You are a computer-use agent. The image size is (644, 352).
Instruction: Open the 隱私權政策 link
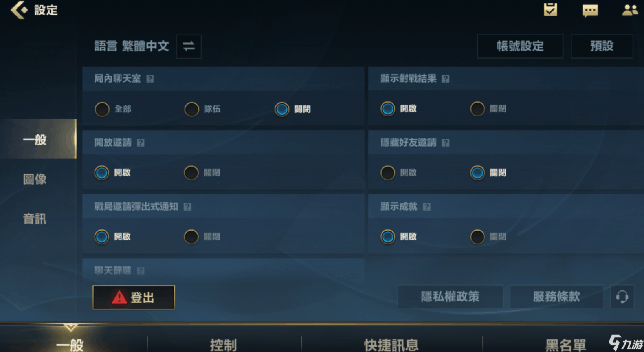point(450,297)
